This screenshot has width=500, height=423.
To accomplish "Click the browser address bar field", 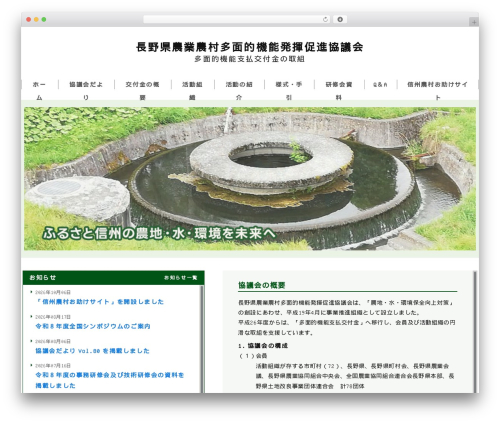I will point(236,20).
